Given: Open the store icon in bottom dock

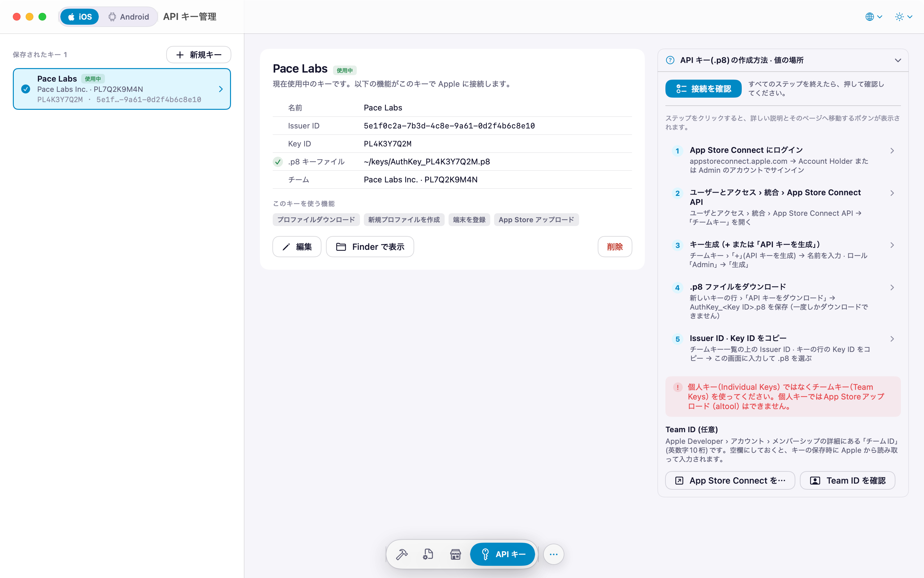Looking at the screenshot, I should [455, 554].
